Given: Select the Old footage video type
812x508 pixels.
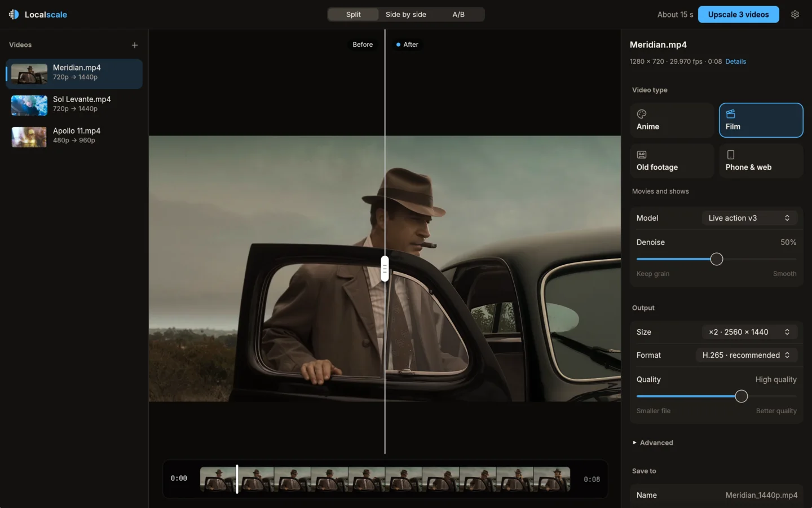Looking at the screenshot, I should coord(672,161).
